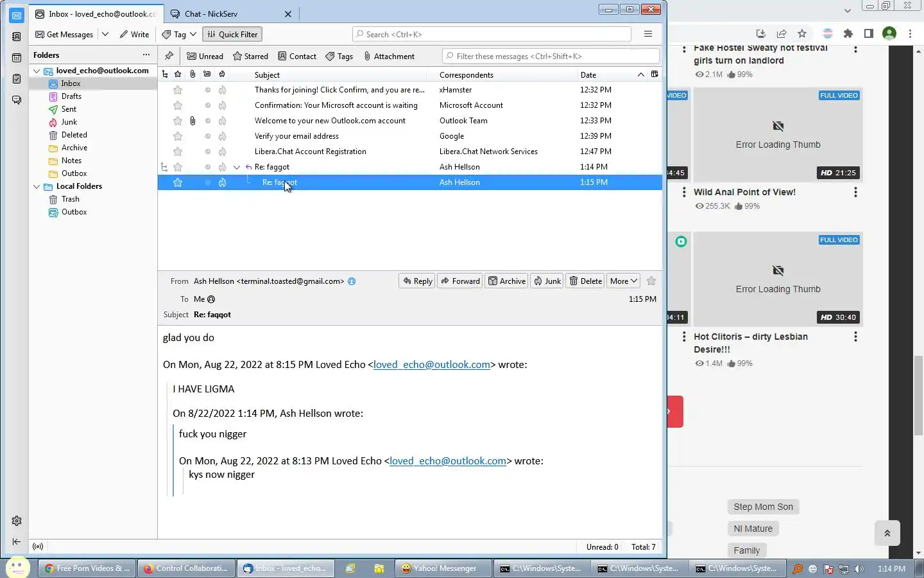Viewport: 924px width, 578px height.
Task: Toggle the Quick Filter button
Action: pos(232,35)
